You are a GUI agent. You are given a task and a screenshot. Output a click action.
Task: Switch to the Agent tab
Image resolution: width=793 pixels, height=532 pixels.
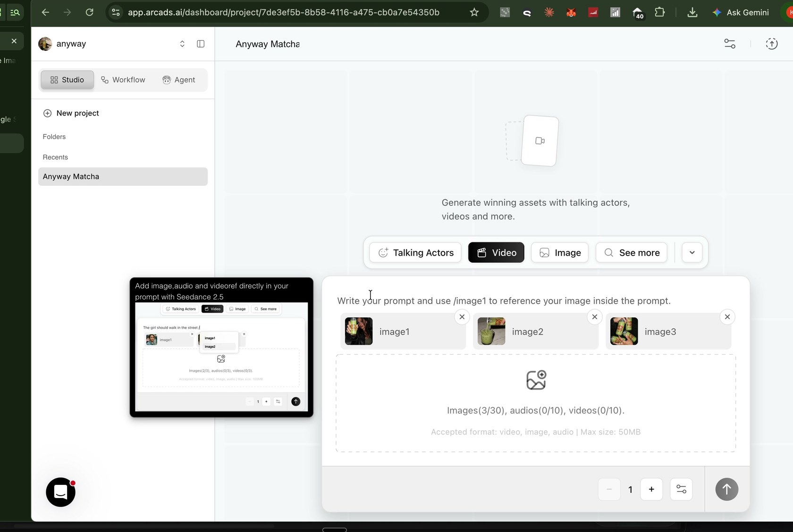(x=178, y=80)
